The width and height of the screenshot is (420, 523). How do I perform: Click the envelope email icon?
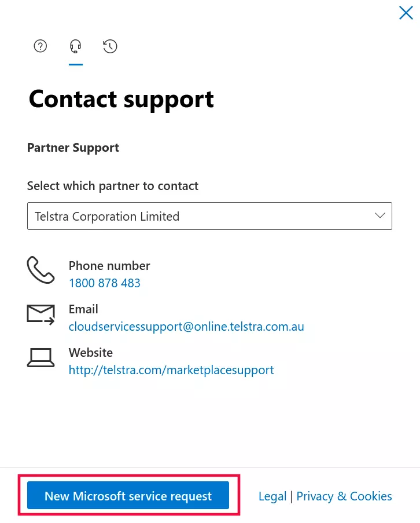click(x=40, y=314)
